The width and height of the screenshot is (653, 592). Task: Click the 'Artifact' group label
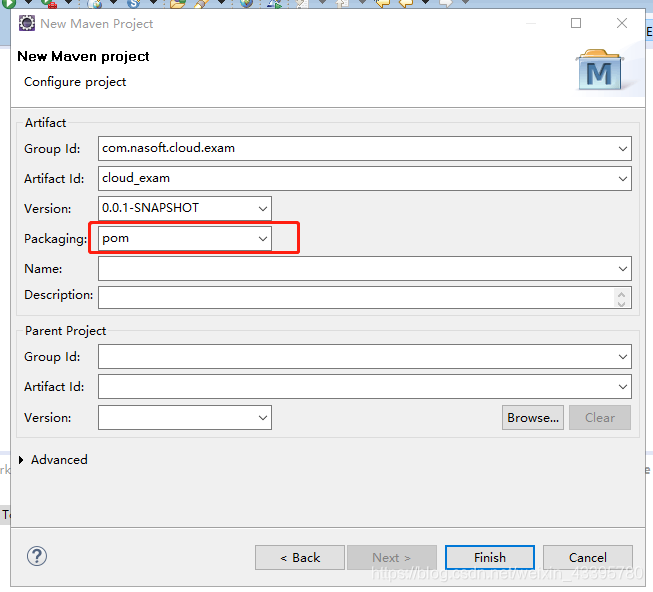point(45,123)
